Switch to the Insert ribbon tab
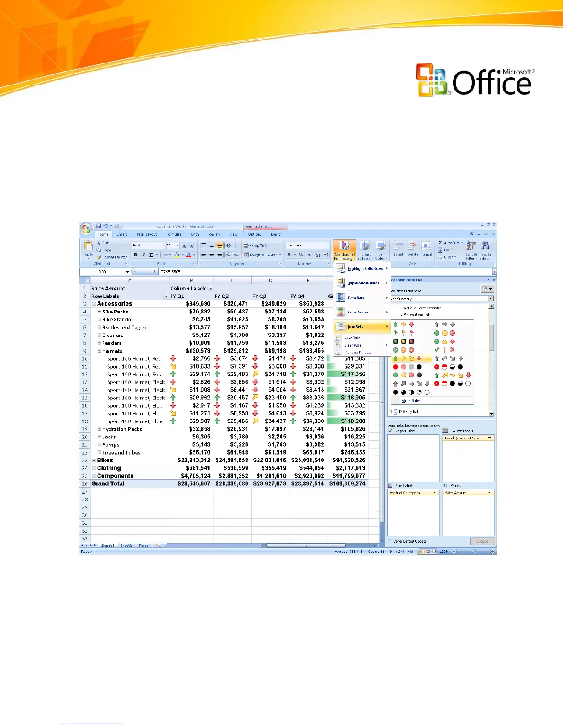This screenshot has width=563, height=728. point(122,234)
